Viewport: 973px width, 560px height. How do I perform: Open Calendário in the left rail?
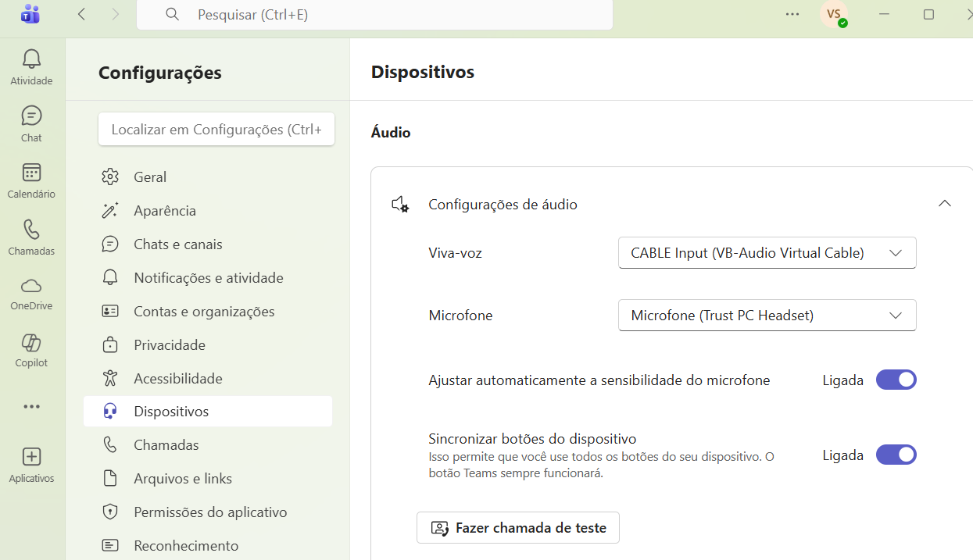[x=31, y=180]
